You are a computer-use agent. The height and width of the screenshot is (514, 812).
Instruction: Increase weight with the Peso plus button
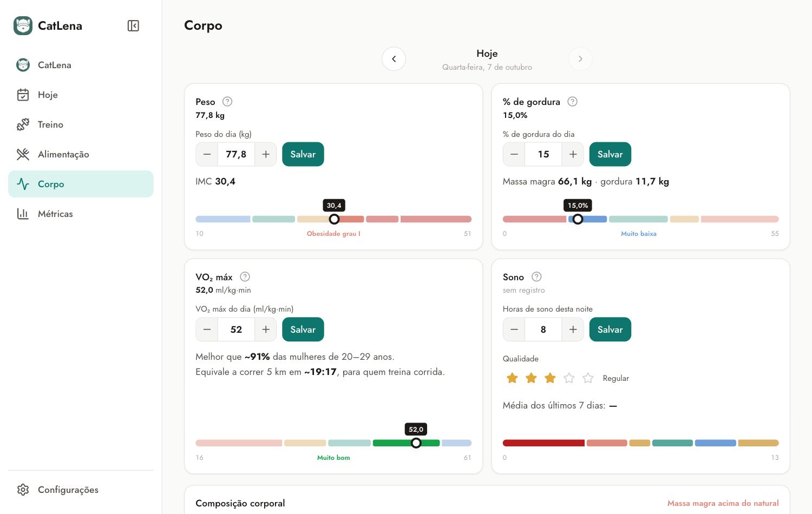click(266, 154)
